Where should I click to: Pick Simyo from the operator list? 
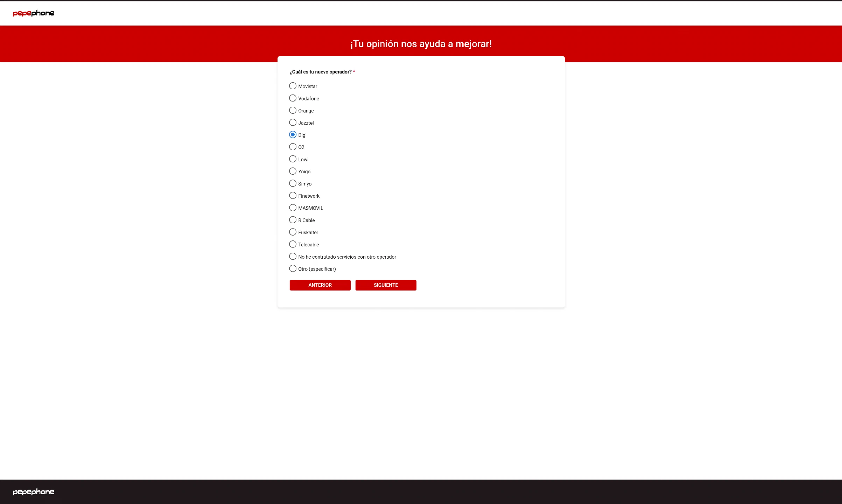(293, 183)
